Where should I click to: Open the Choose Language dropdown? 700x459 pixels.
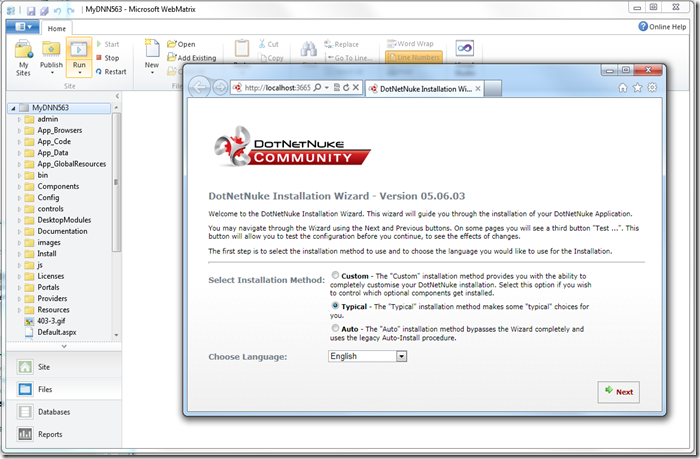tap(402, 356)
